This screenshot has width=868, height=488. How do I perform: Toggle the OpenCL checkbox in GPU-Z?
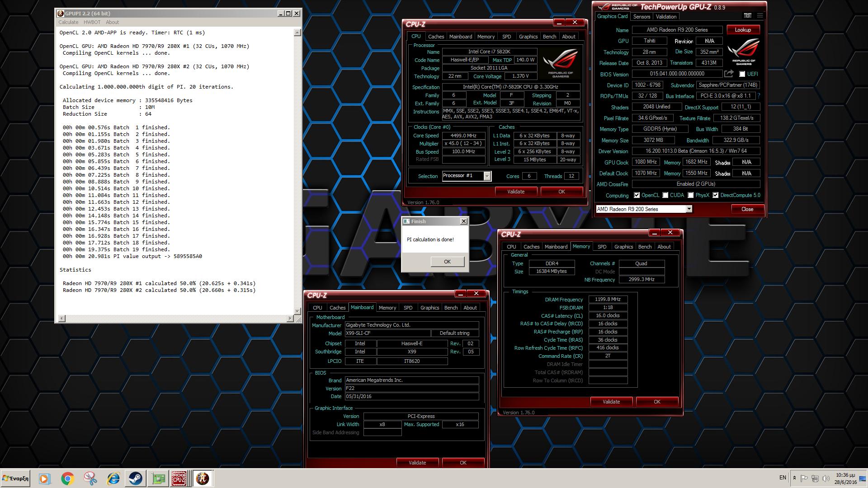[x=637, y=195]
